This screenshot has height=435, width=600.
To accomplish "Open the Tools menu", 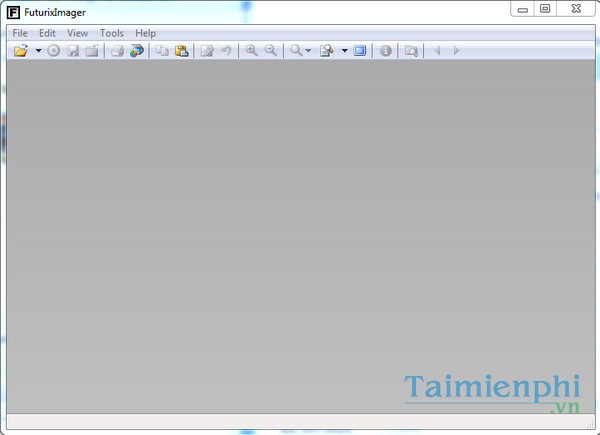I will (111, 33).
